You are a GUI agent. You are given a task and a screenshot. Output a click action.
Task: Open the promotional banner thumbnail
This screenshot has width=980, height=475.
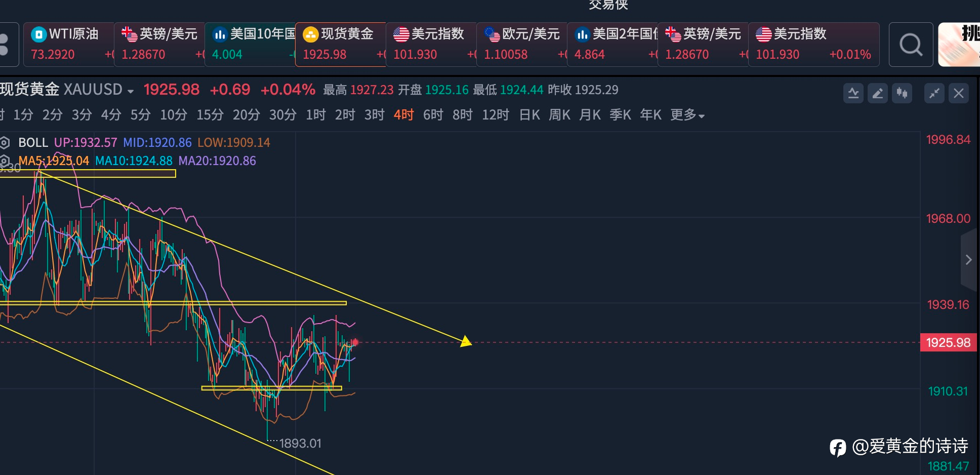coord(959,45)
